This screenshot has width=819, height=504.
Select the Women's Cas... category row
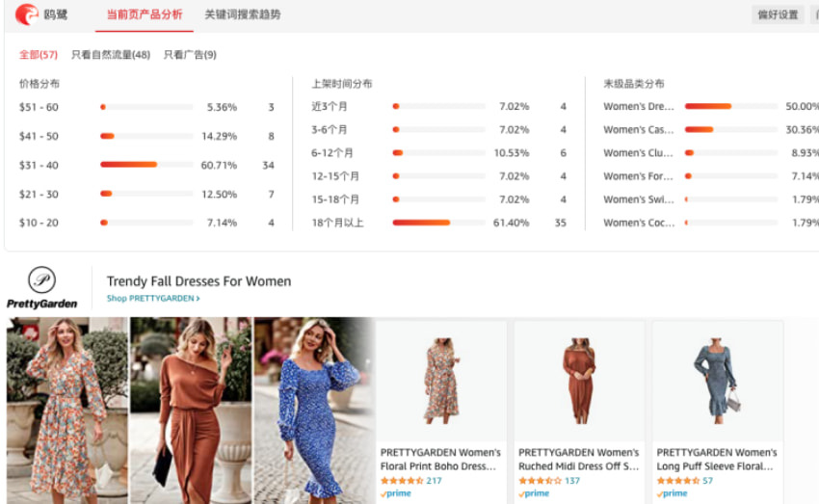pos(711,129)
